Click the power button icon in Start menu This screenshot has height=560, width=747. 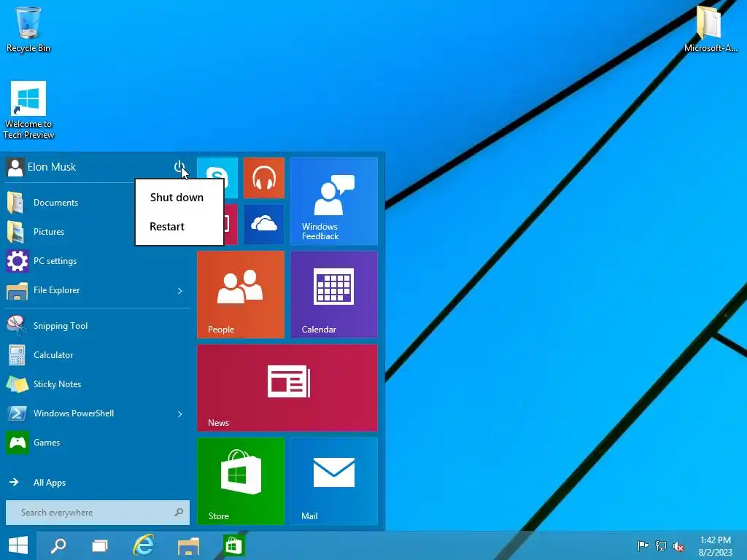click(x=179, y=167)
